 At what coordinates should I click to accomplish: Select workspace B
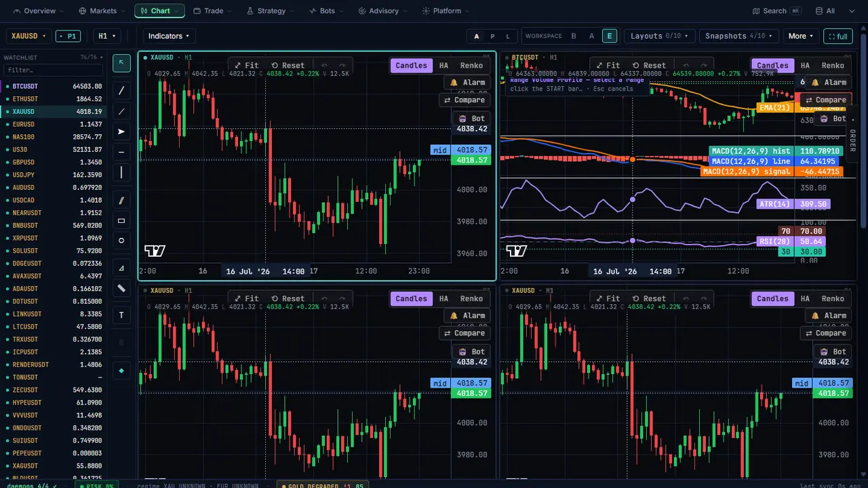coord(574,37)
